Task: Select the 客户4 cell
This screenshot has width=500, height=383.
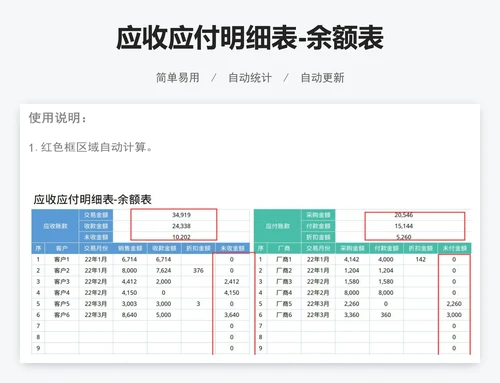Action: [62, 293]
